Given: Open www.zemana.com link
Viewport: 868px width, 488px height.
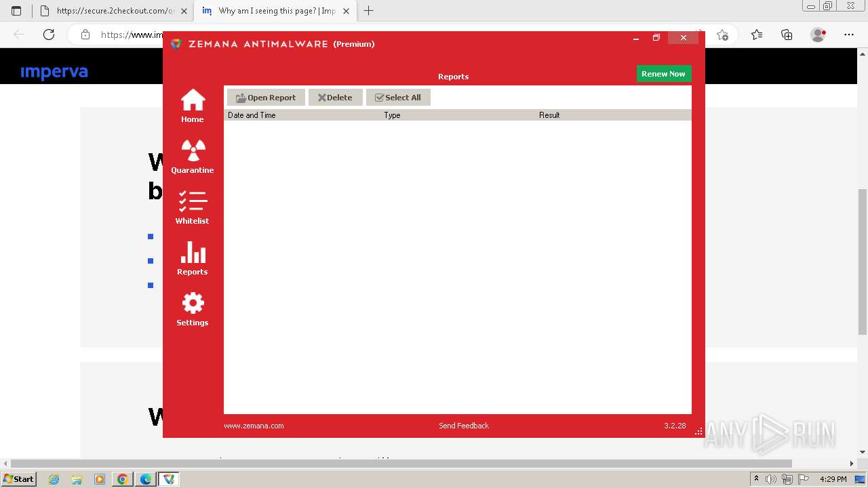Looking at the screenshot, I should pos(254,426).
